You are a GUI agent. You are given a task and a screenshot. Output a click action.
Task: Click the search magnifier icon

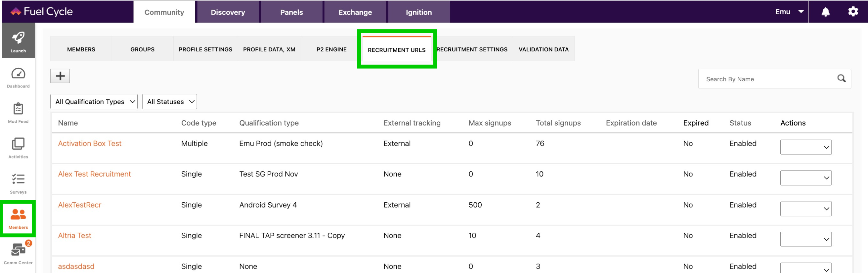click(841, 79)
